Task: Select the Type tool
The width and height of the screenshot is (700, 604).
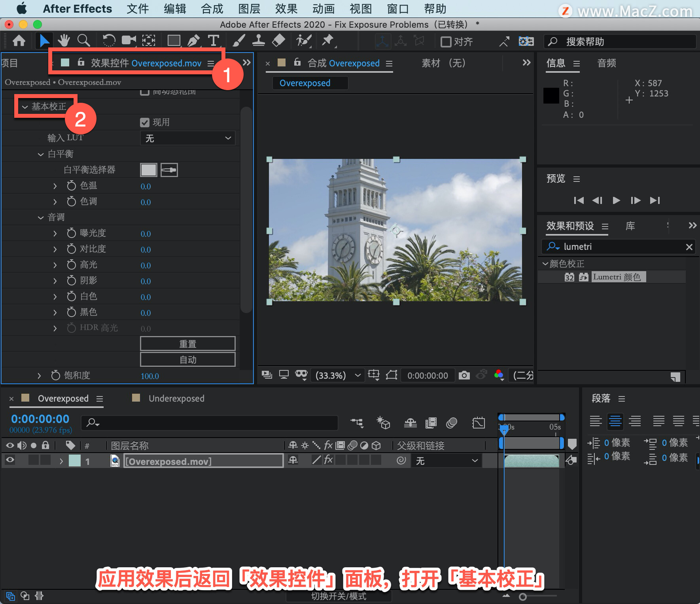Action: point(214,41)
